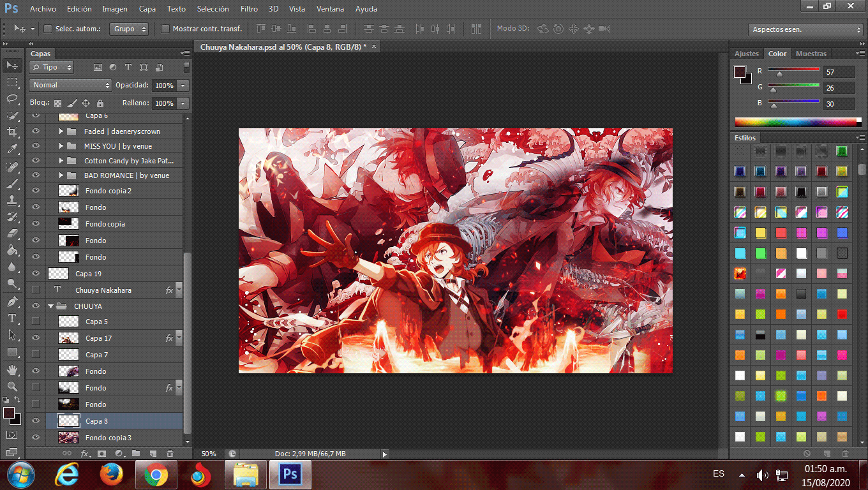Open the Windows Start menu
The image size is (868, 490).
pyautogui.click(x=20, y=475)
